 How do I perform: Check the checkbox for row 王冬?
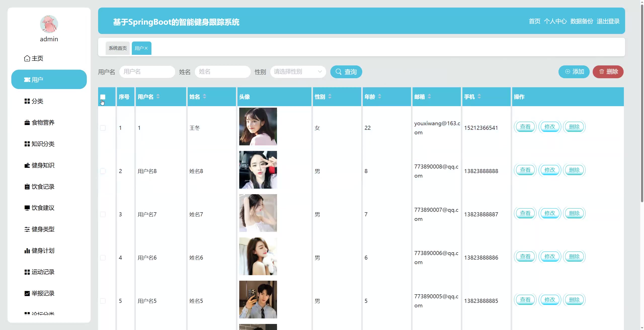[x=103, y=128]
